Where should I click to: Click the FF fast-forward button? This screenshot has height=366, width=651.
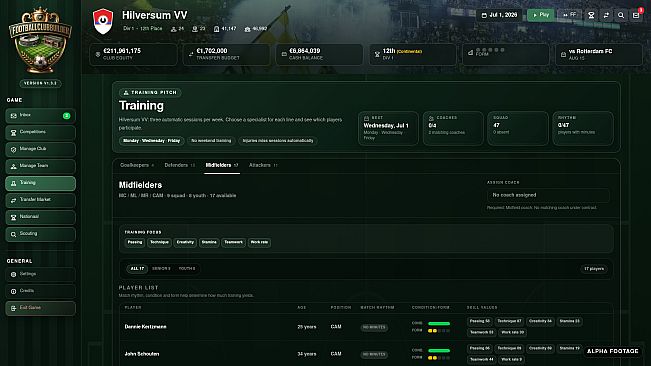coord(569,15)
